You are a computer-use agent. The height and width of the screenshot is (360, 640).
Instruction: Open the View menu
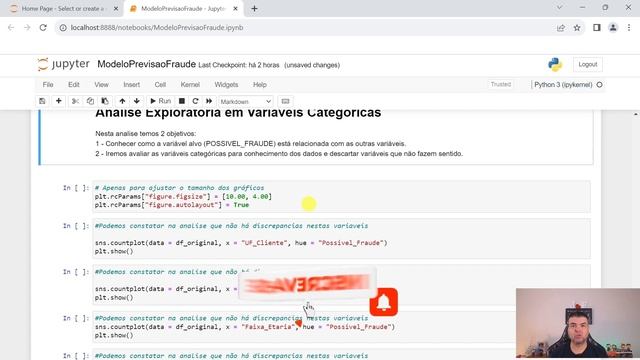101,84
